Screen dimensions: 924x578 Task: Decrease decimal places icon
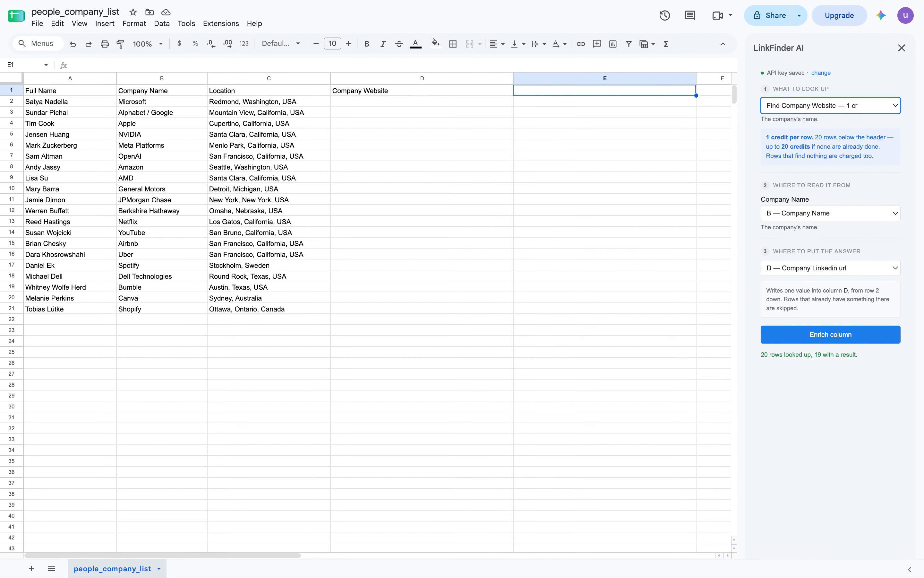211,44
